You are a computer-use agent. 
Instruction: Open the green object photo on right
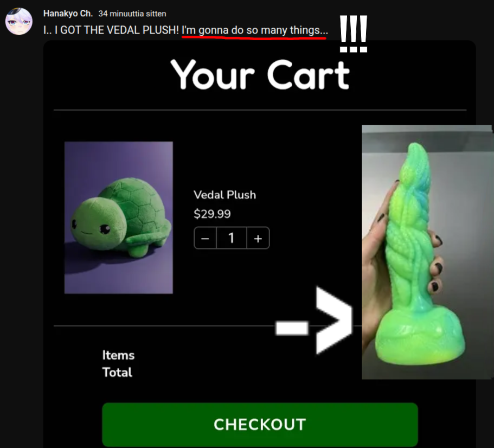427,252
